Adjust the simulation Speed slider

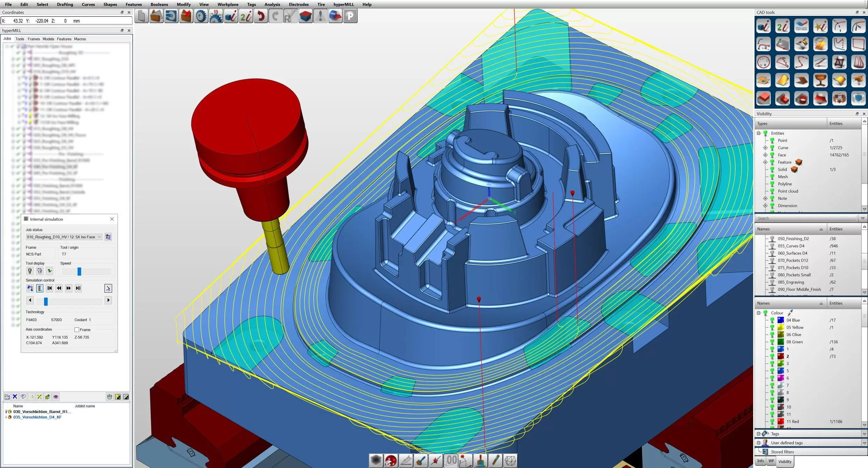click(79, 271)
